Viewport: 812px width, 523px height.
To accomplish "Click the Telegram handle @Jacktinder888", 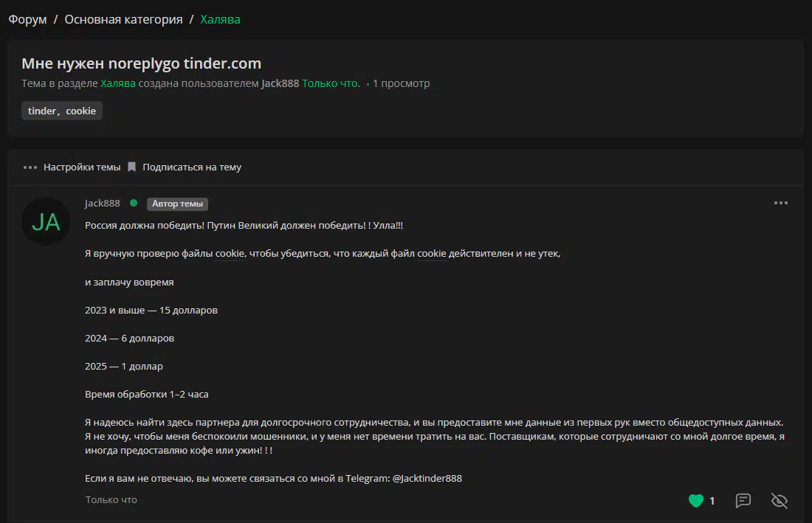I will click(427, 479).
